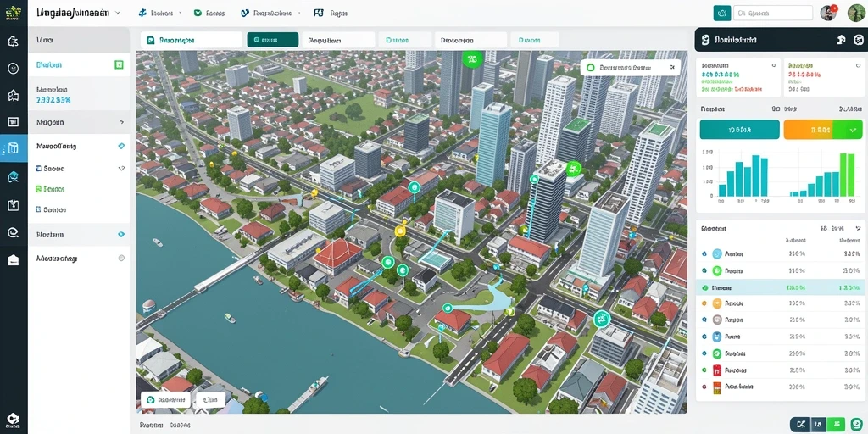The height and width of the screenshot is (434, 868).
Task: Open the avatar with the red notification badge
Action: (x=828, y=13)
